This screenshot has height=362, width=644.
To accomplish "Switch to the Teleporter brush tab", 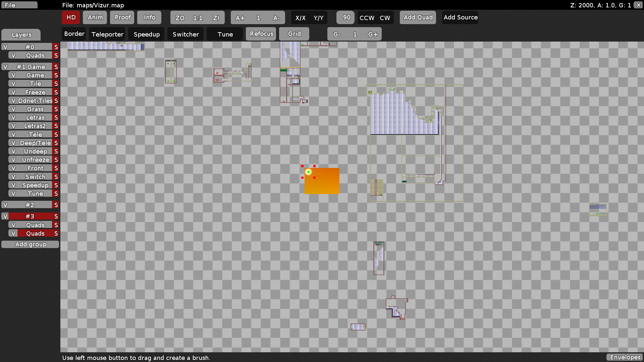I will 107,34.
